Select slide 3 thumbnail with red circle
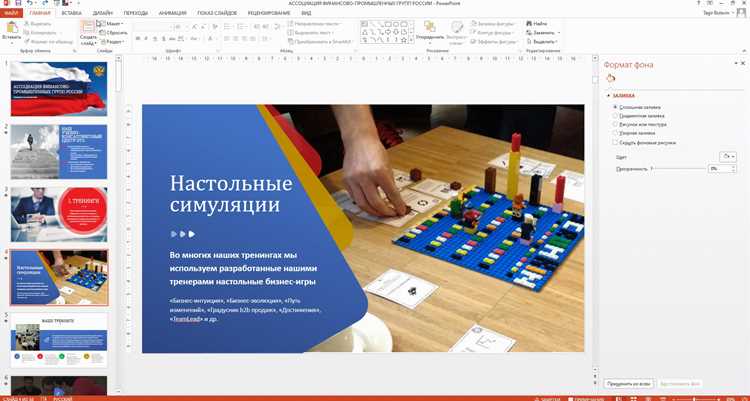This screenshot has width=750, height=401. (x=59, y=214)
